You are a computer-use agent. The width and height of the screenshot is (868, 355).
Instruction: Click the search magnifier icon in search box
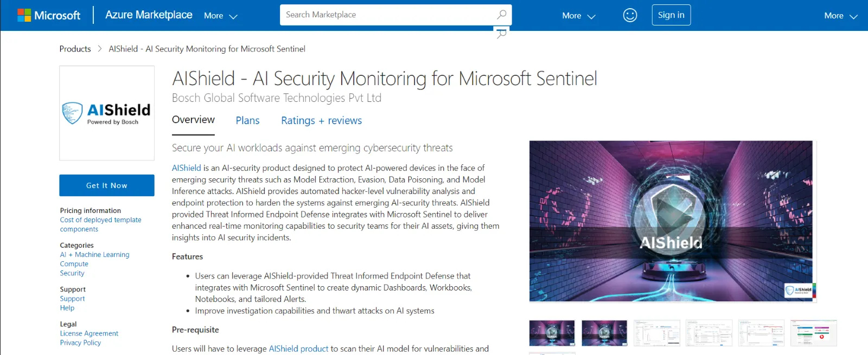point(502,15)
